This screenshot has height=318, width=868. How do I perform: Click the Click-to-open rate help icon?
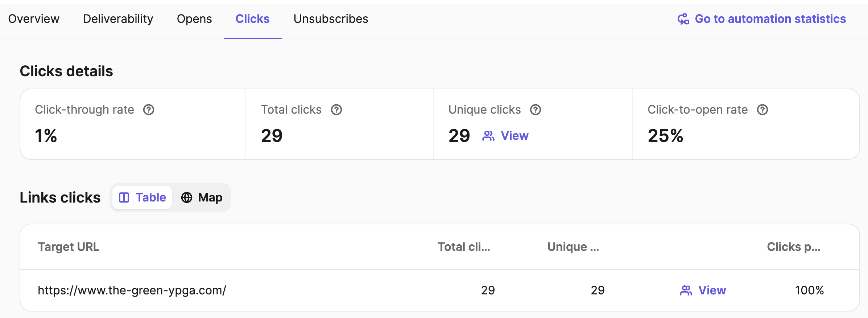point(762,110)
